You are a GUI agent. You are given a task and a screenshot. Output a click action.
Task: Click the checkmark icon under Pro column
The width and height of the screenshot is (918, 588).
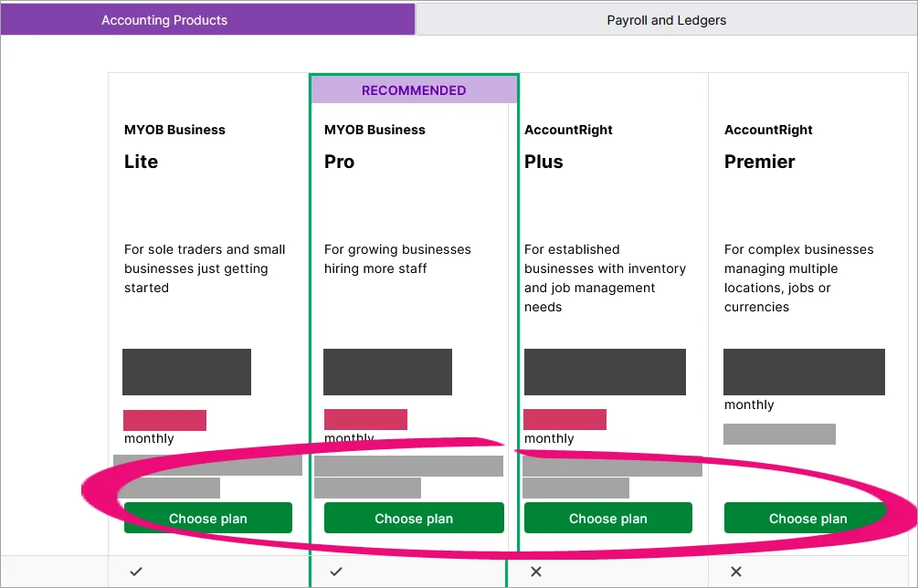tap(336, 572)
